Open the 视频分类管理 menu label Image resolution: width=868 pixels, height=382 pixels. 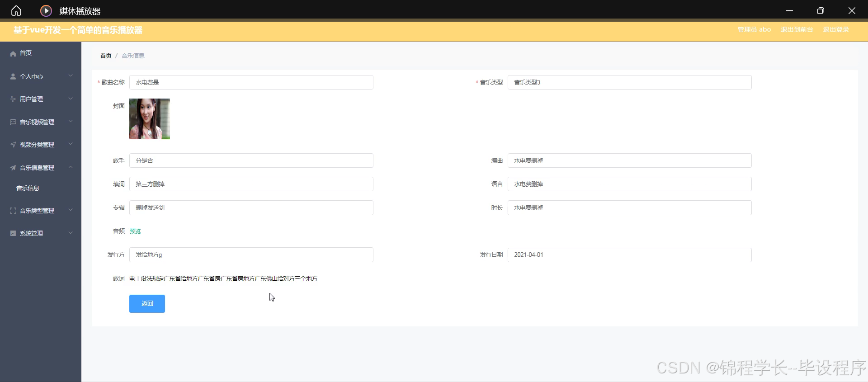click(37, 145)
